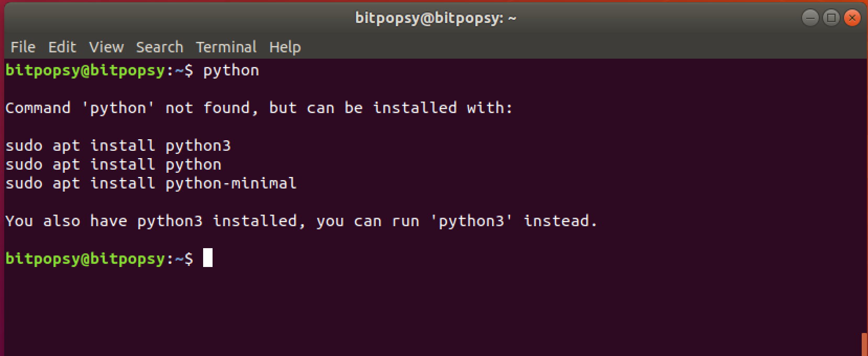Click the 'sudo apt install python' line
Screen dimensions: 868x356
pyautogui.click(x=114, y=164)
